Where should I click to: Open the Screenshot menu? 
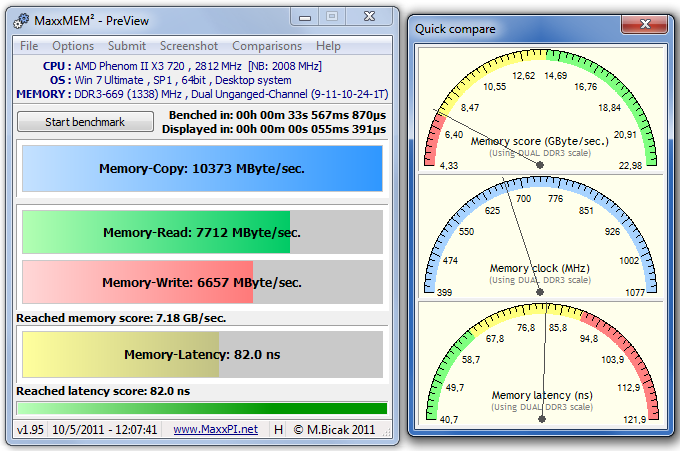point(189,46)
